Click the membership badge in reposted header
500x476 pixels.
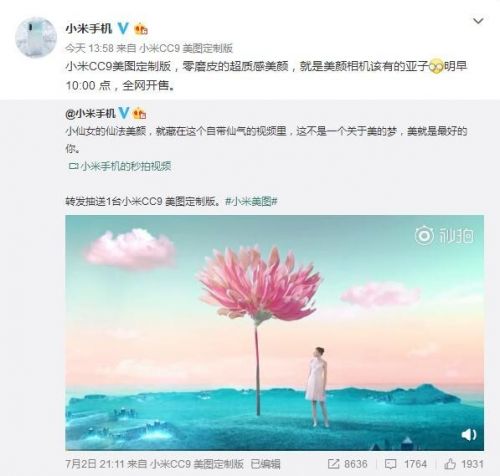140,114
